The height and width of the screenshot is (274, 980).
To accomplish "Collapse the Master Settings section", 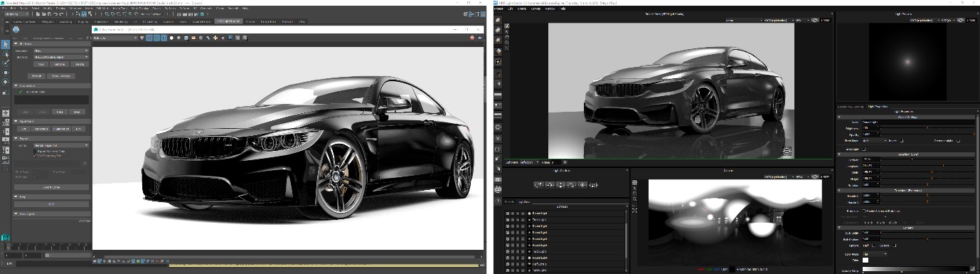I will (839, 117).
